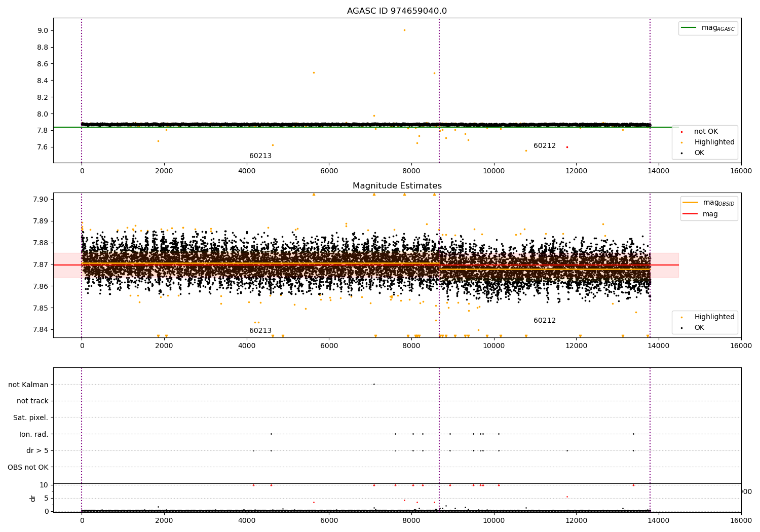Click the 10000 x-axis tick under Magnitude Estimates panel

click(x=493, y=346)
